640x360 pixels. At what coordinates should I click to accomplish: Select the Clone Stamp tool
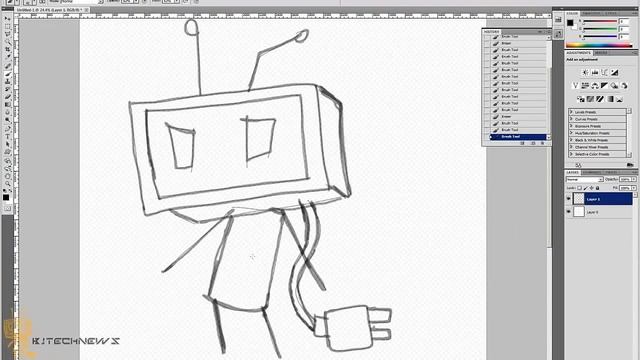click(x=7, y=82)
